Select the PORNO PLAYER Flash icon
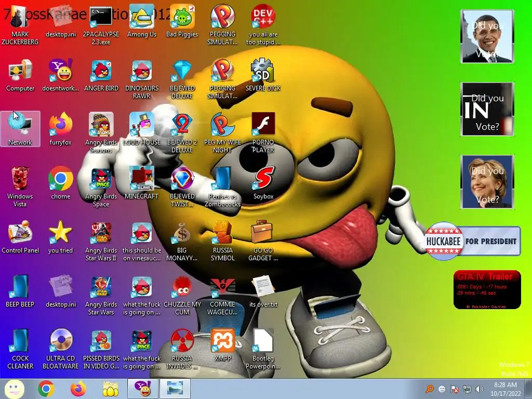The height and width of the screenshot is (399, 532). tap(263, 132)
